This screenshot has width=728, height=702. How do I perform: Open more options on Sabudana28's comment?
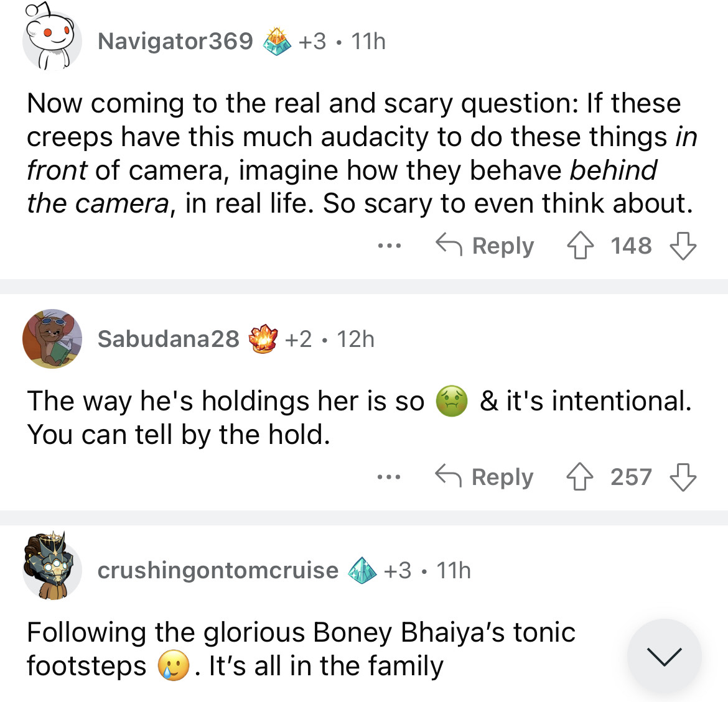(389, 477)
